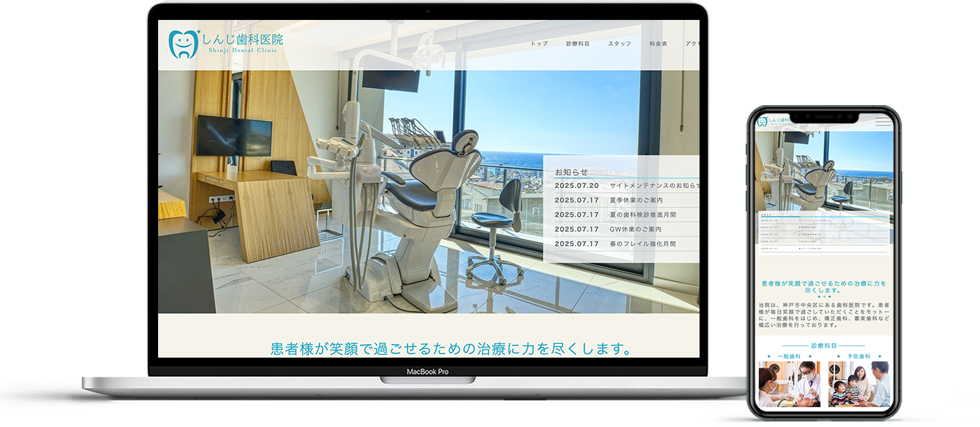Open the GW休業のご案内 news entry
Screen dimensions: 980x427
pos(635,229)
